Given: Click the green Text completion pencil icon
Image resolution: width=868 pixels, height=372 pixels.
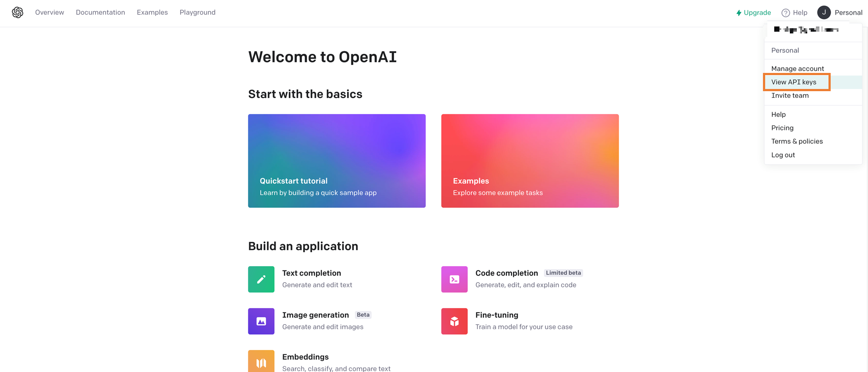Looking at the screenshot, I should (x=261, y=279).
